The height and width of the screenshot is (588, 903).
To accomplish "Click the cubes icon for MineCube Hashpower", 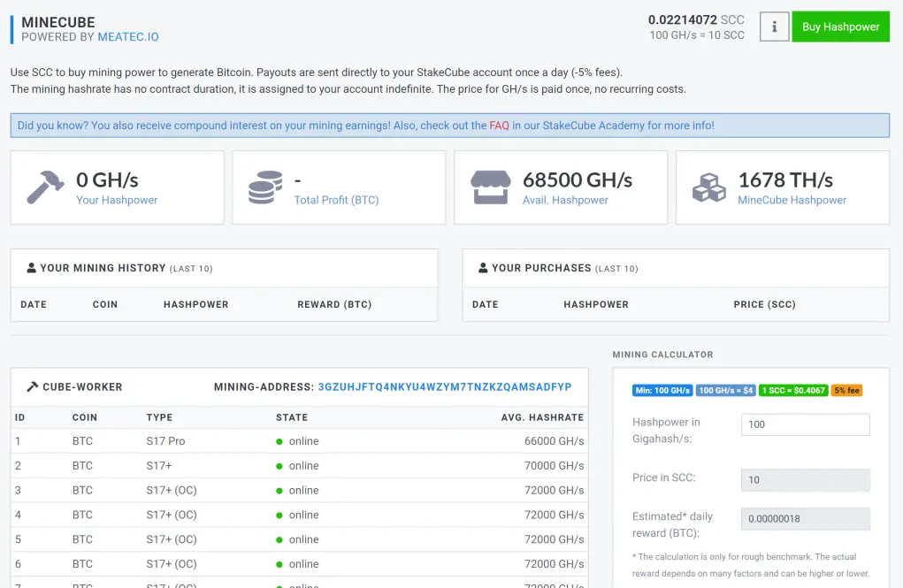I will pos(709,187).
